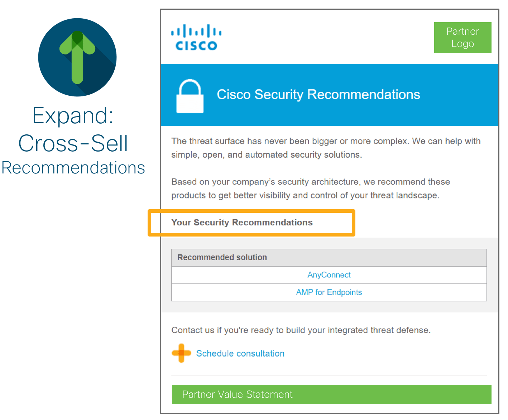Click the threat surface intro paragraph

(326, 148)
